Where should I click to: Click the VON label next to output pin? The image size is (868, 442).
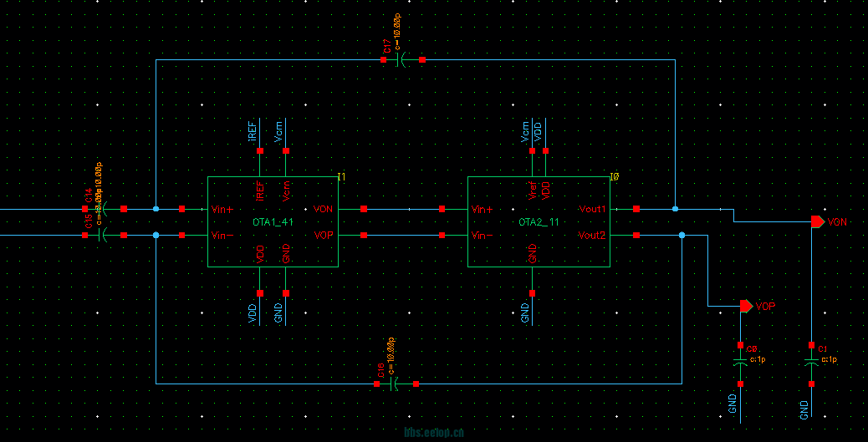click(838, 221)
